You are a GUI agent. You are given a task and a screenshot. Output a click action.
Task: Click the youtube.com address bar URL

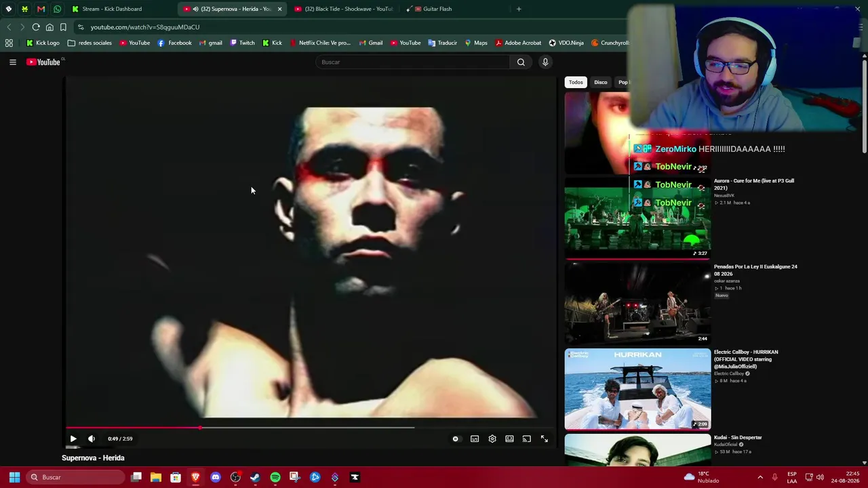(x=145, y=27)
